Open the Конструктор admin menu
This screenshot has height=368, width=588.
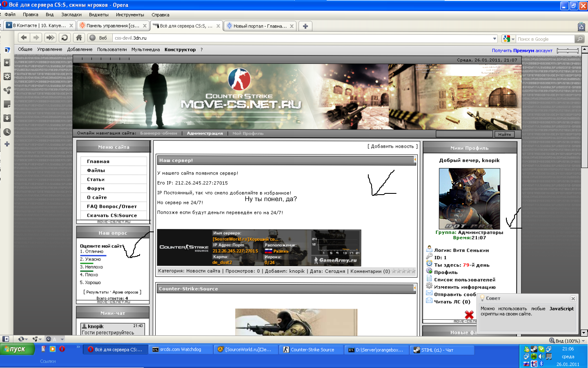[180, 49]
